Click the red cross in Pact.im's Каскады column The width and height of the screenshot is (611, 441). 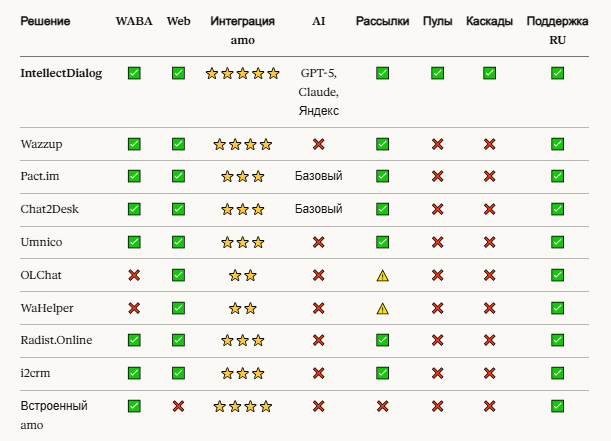click(x=489, y=176)
